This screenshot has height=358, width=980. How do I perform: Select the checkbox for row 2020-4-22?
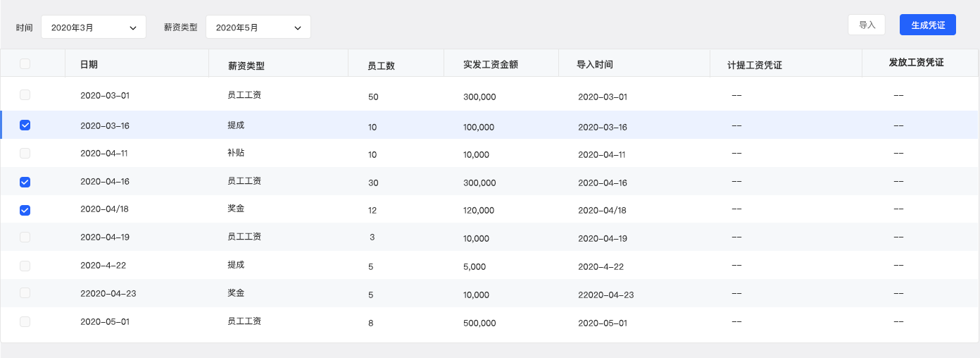25,266
